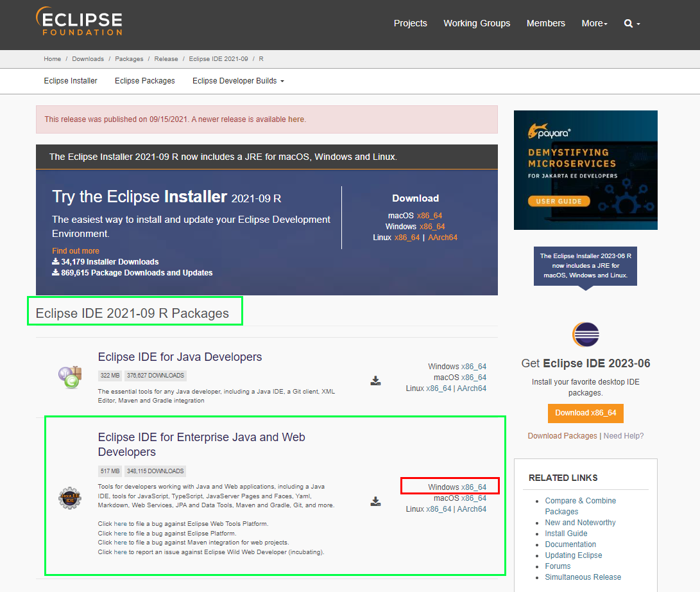Open Documentation related link
This screenshot has width=700, height=592.
coord(570,544)
